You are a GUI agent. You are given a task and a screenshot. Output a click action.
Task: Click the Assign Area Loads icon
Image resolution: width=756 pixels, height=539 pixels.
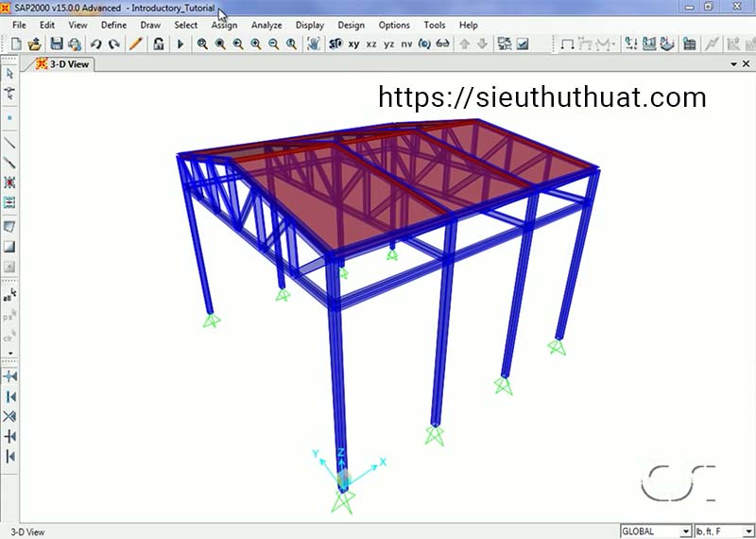click(667, 44)
